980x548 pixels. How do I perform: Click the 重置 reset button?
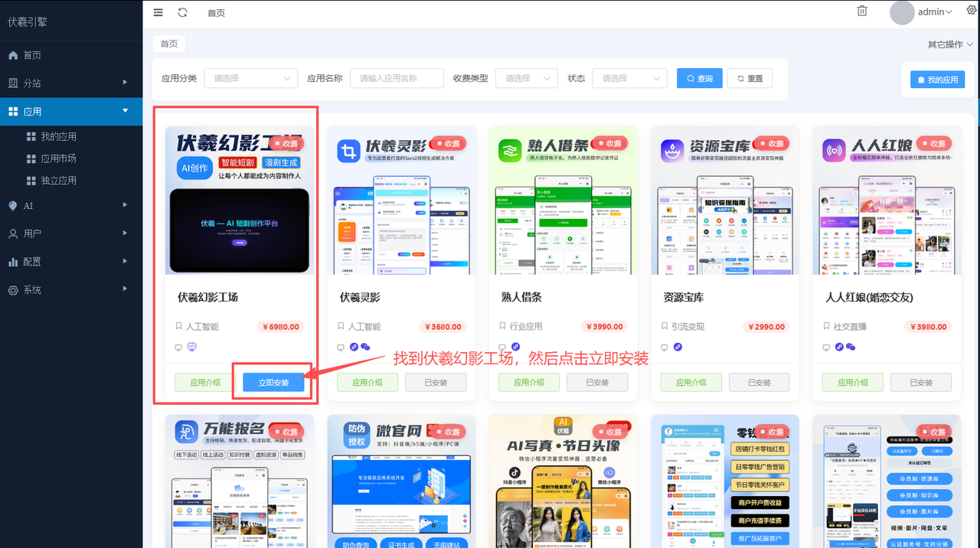[x=750, y=78]
